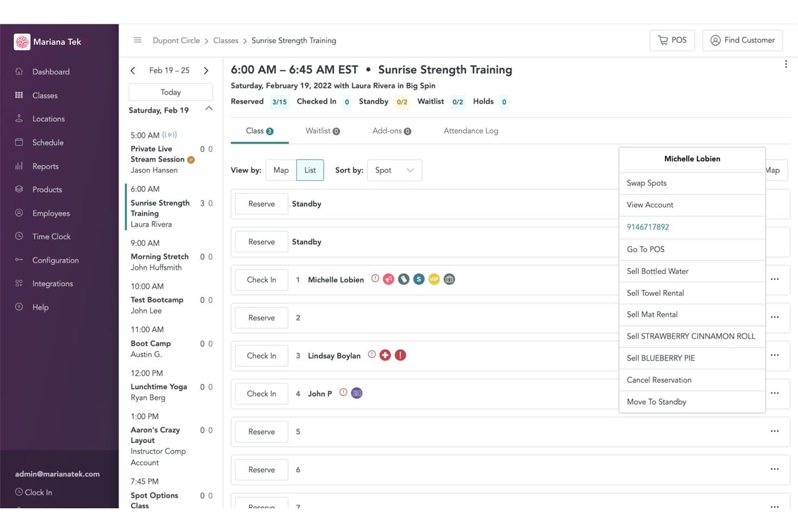Check In Michelle Lobien

point(262,280)
